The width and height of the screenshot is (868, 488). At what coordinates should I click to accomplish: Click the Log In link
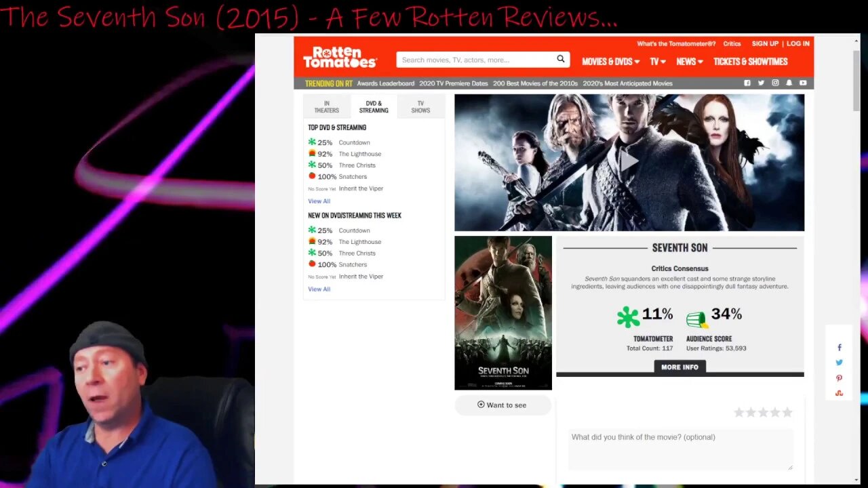tap(798, 43)
